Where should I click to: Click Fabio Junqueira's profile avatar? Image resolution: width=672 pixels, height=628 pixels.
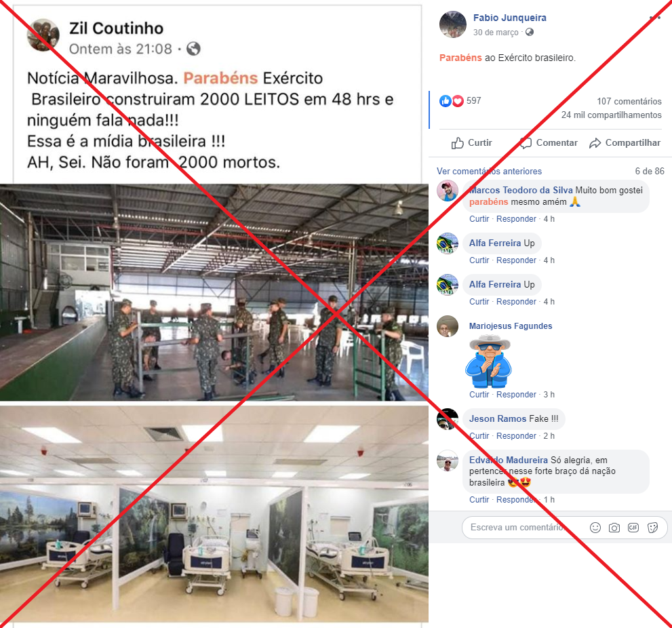(452, 24)
